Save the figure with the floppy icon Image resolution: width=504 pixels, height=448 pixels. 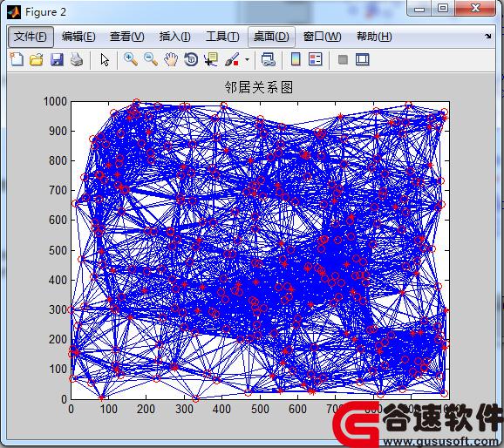(x=57, y=59)
